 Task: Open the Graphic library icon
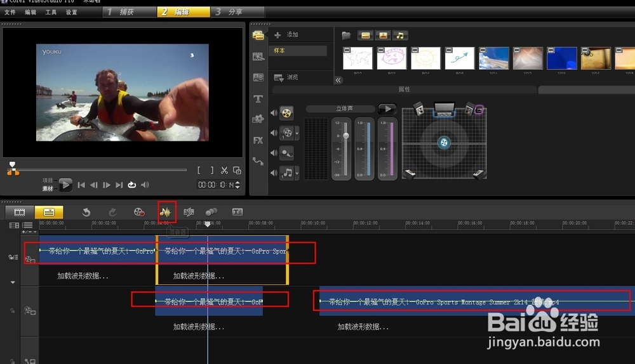[258, 119]
